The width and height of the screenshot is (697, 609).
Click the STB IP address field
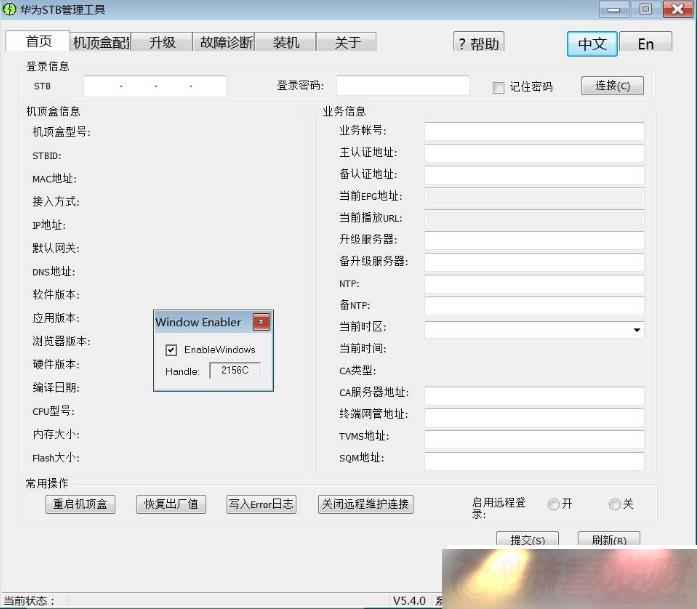click(x=155, y=86)
